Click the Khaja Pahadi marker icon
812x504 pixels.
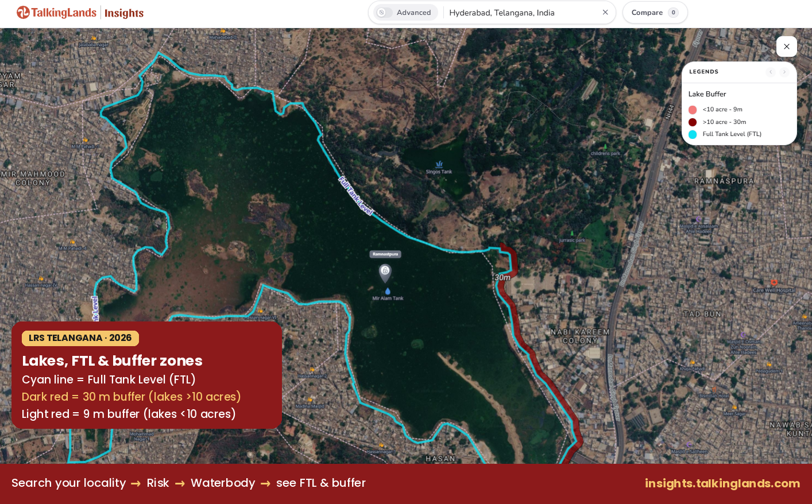pos(693,363)
